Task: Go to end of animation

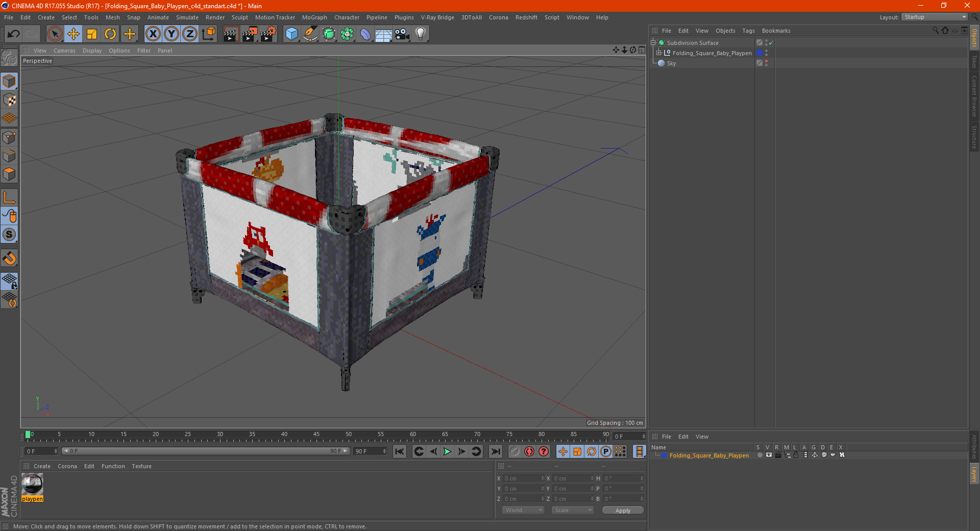Action: (x=495, y=451)
